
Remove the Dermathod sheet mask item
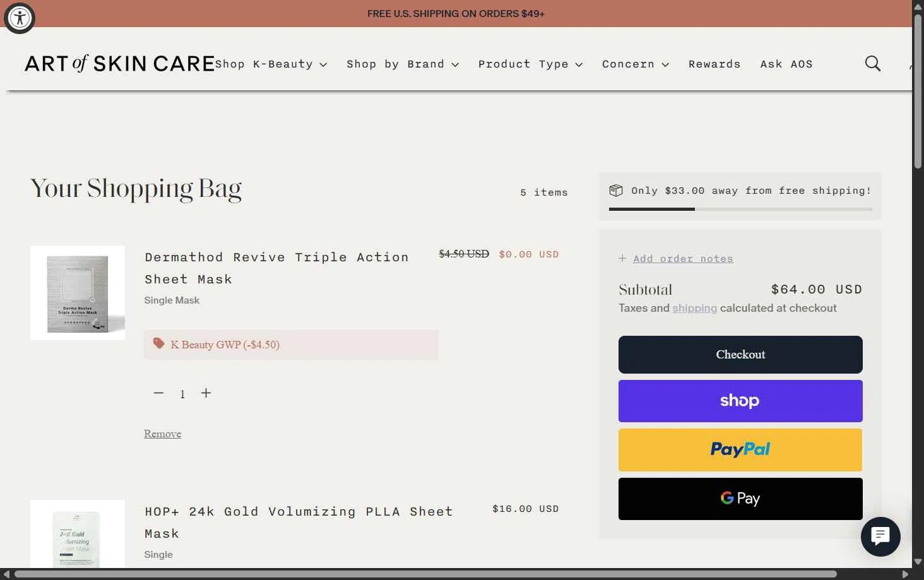coord(162,434)
